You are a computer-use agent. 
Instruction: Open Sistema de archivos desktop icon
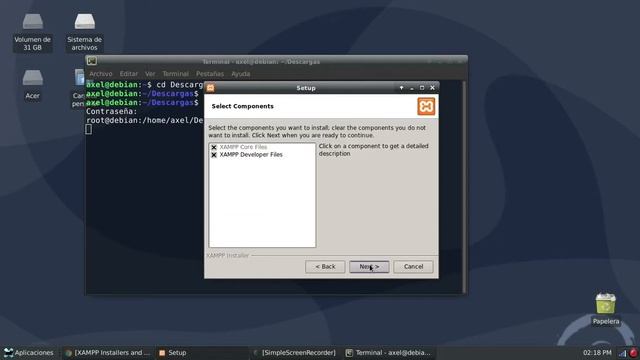(x=84, y=32)
